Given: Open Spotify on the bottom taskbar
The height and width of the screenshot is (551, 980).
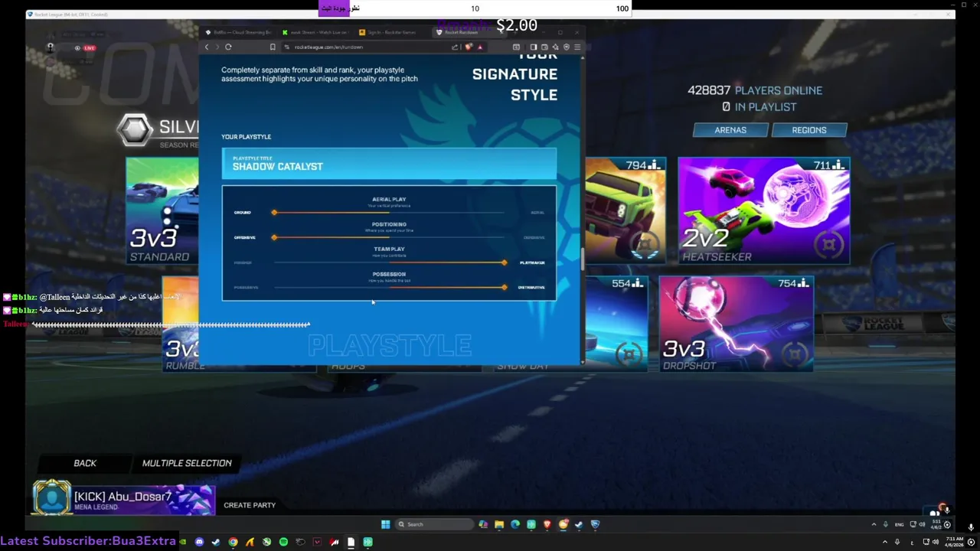Looking at the screenshot, I should (x=283, y=542).
